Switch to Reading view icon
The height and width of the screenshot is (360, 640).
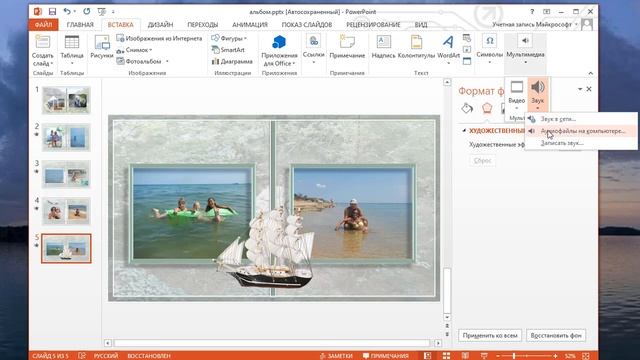pos(465,356)
